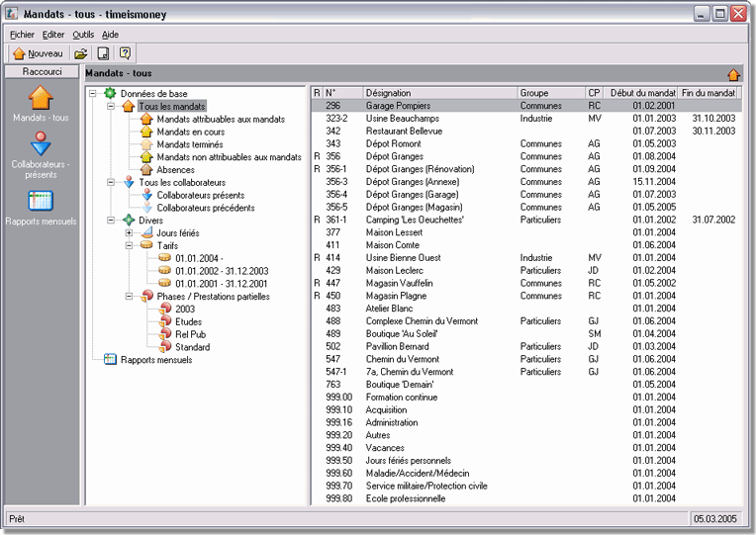Image resolution: width=756 pixels, height=535 pixels.
Task: Click the Nouveau toolbar button
Action: 38,53
